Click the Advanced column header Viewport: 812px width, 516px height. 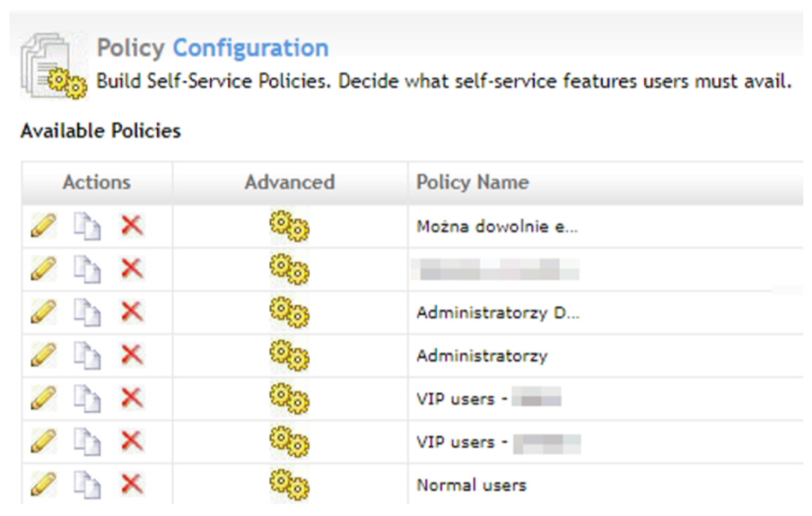(x=289, y=183)
